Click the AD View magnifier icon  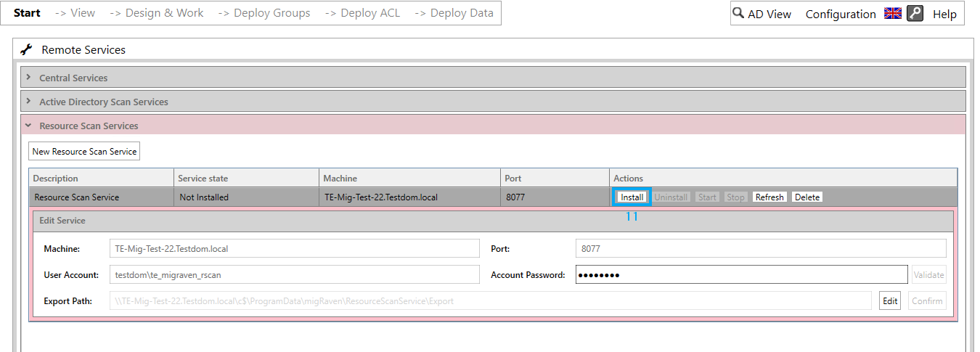click(738, 13)
